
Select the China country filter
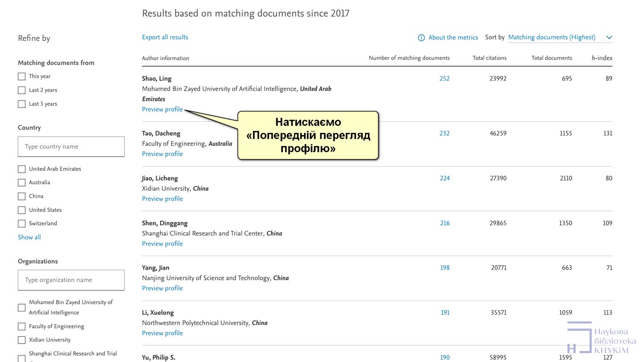[22, 197]
